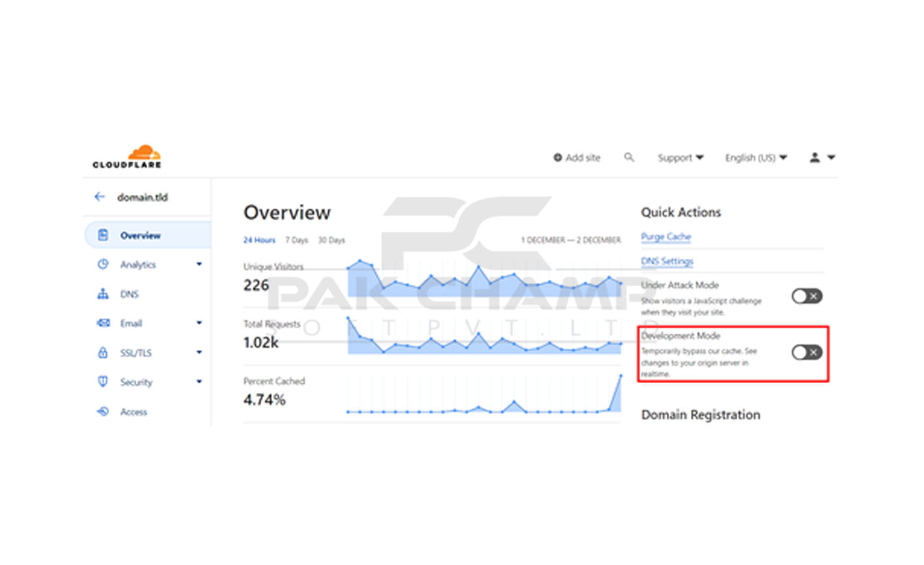This screenshot has width=924, height=565.
Task: Click the Purge Cache link
Action: tap(665, 237)
